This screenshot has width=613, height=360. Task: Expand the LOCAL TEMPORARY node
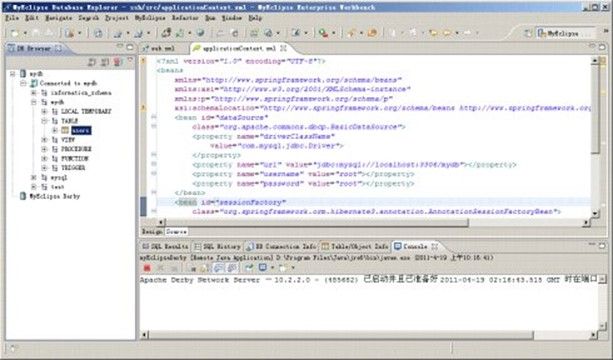point(44,111)
